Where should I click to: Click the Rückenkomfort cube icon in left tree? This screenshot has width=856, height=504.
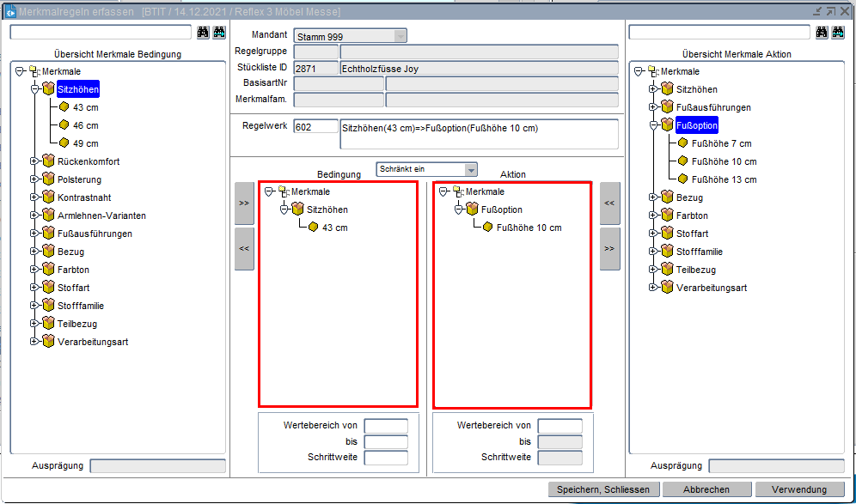coord(48,161)
